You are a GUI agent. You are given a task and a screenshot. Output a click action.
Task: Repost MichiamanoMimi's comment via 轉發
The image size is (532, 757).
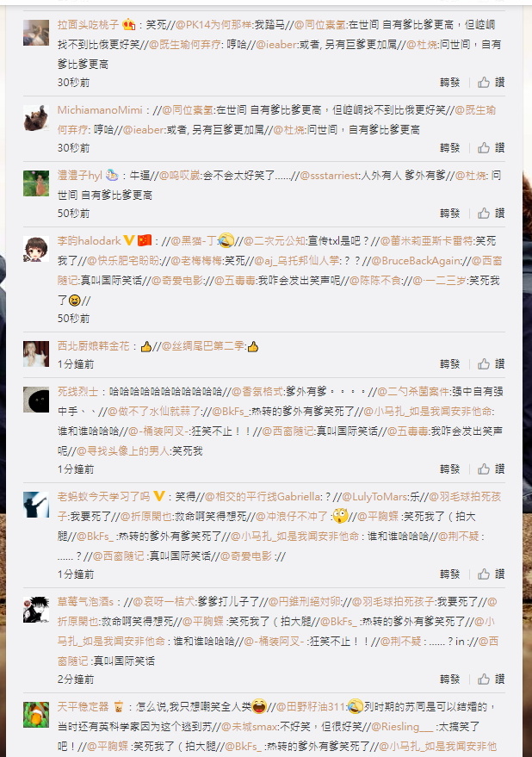click(450, 148)
